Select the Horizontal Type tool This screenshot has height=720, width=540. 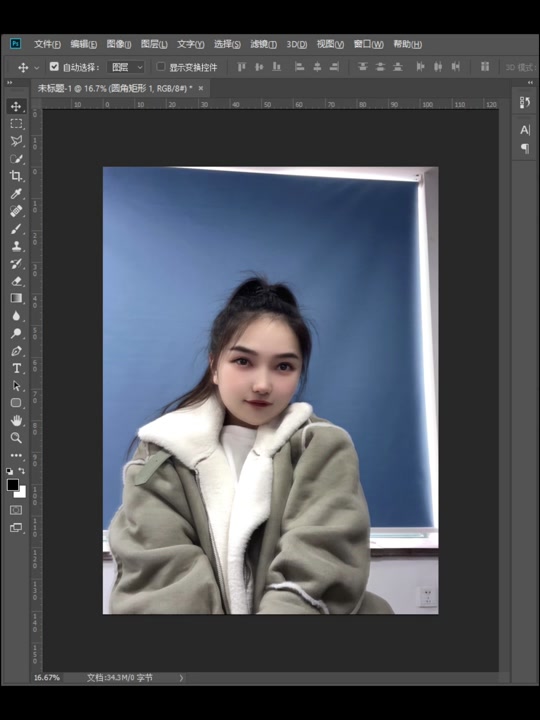point(16,368)
